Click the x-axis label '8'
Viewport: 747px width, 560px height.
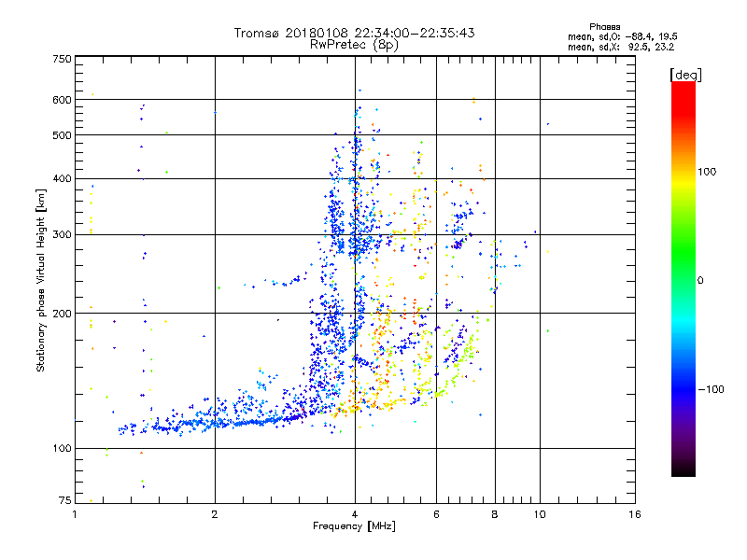(x=495, y=514)
